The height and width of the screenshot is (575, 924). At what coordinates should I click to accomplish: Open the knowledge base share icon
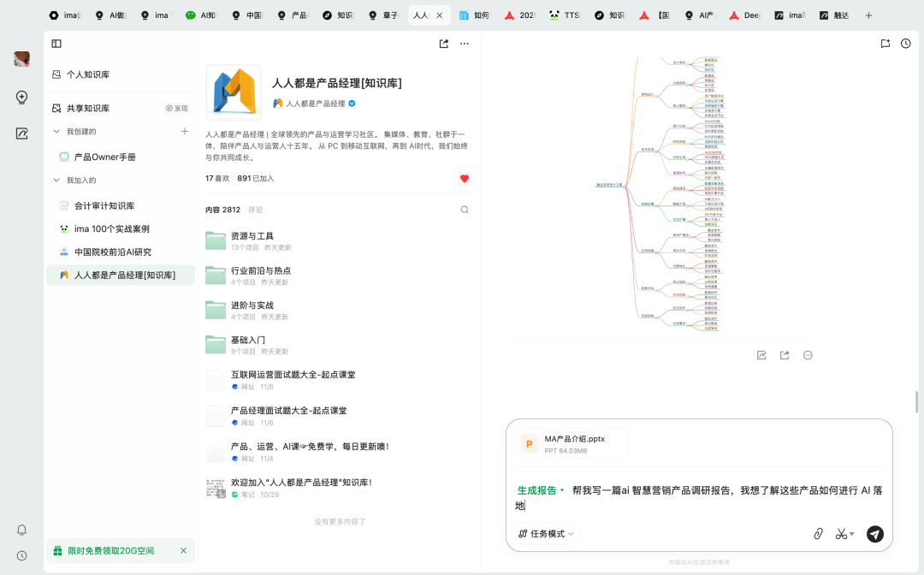pos(444,44)
